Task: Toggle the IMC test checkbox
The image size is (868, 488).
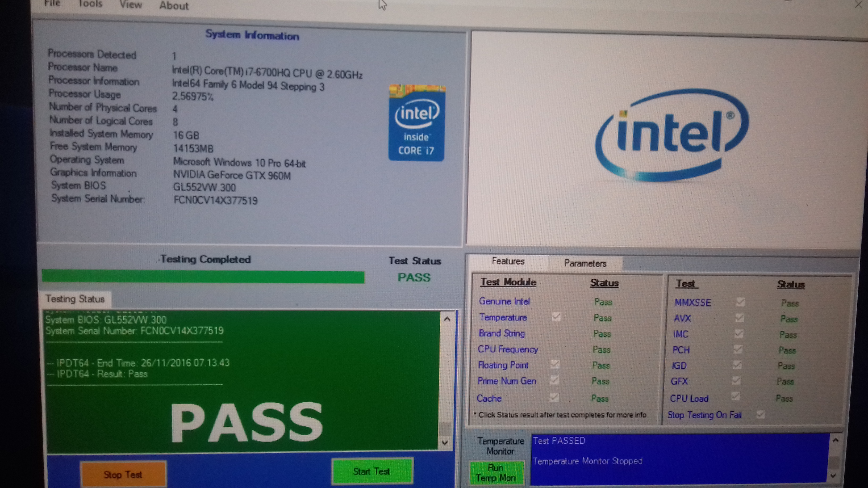Action: point(738,333)
